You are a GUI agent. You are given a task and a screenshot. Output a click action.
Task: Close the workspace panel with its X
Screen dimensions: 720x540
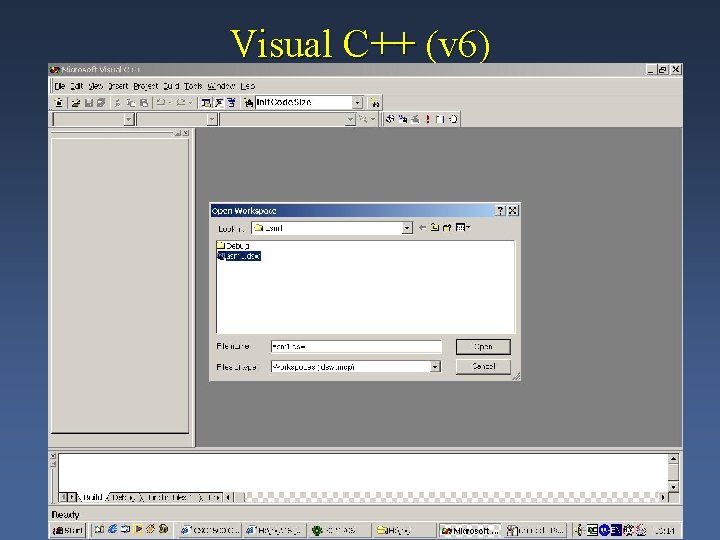186,133
